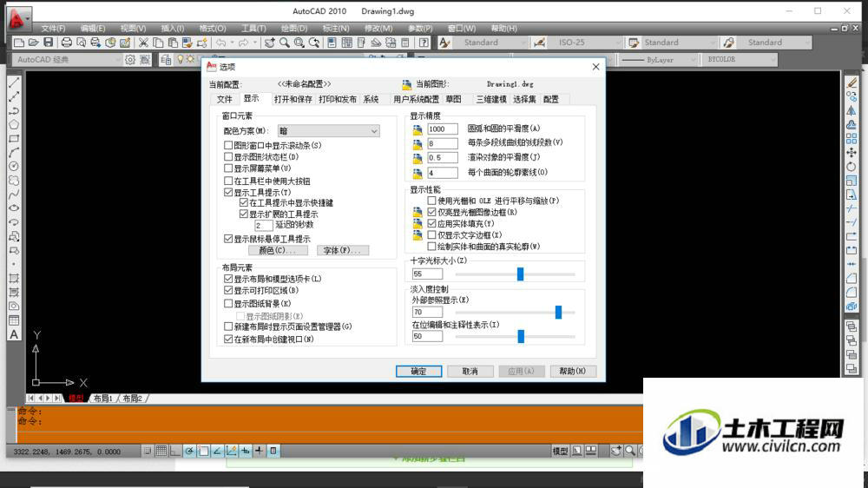Toggle Grid display in status bar
The height and width of the screenshot is (488, 868).
(161, 451)
